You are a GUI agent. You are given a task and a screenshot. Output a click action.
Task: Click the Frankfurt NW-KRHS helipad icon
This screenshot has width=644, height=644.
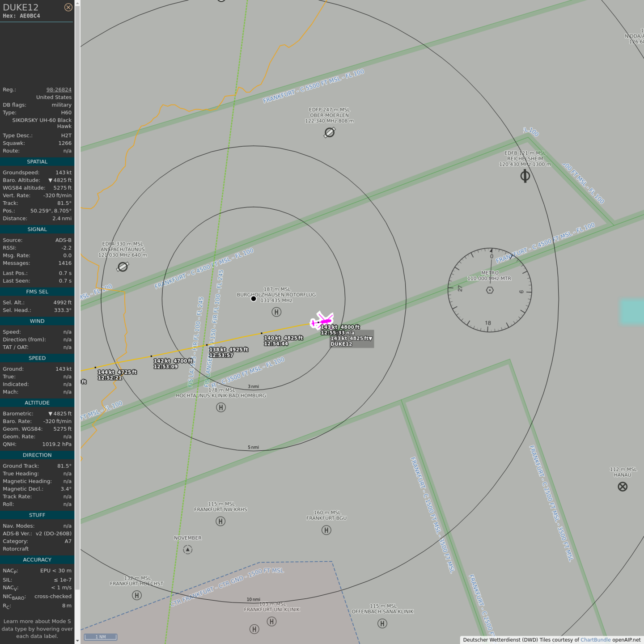point(220,521)
